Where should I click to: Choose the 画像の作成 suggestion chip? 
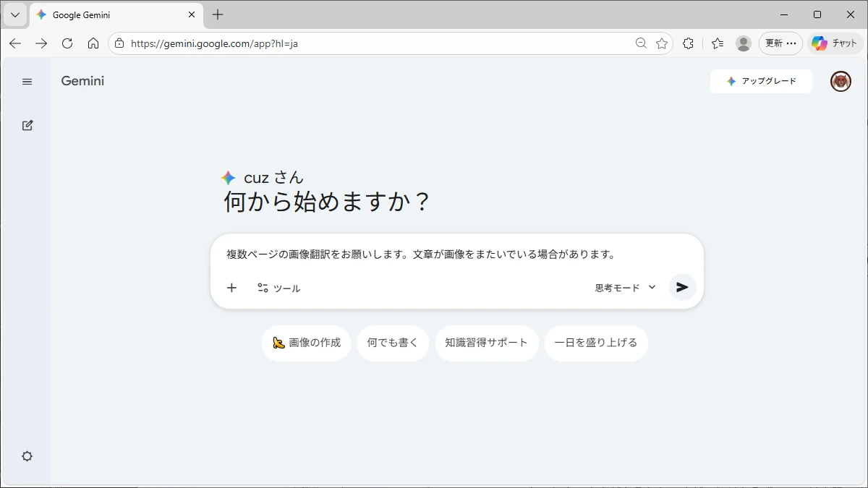pyautogui.click(x=306, y=343)
